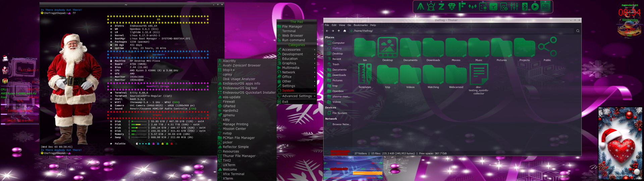Click the Thunar path bar /home/thefrog/
Viewport: 644px width, 181px height.
coord(363,31)
